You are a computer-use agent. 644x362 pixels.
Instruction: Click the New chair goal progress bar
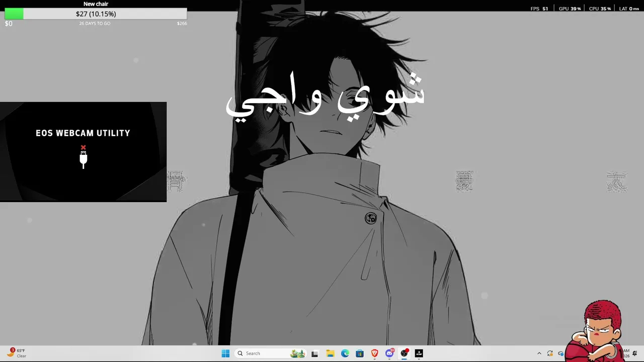pyautogui.click(x=96, y=14)
